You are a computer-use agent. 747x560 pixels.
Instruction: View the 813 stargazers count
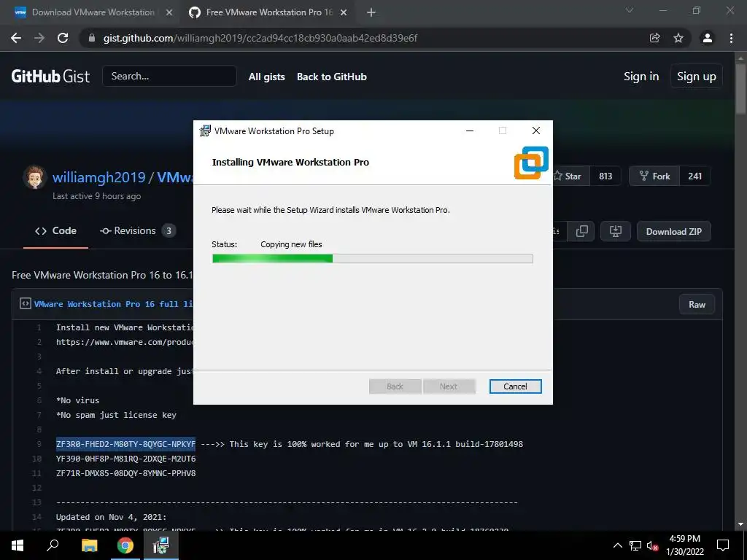coord(605,176)
